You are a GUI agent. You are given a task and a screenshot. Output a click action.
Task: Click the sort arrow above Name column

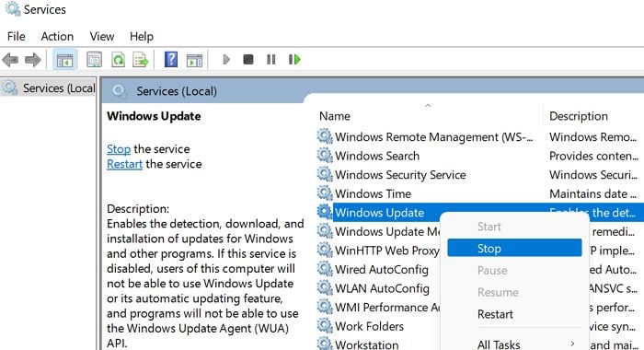pos(428,106)
